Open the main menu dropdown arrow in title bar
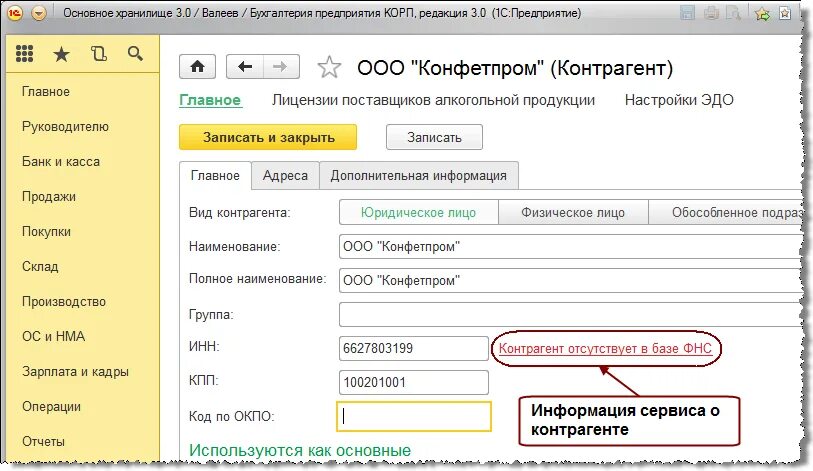 click(x=39, y=13)
